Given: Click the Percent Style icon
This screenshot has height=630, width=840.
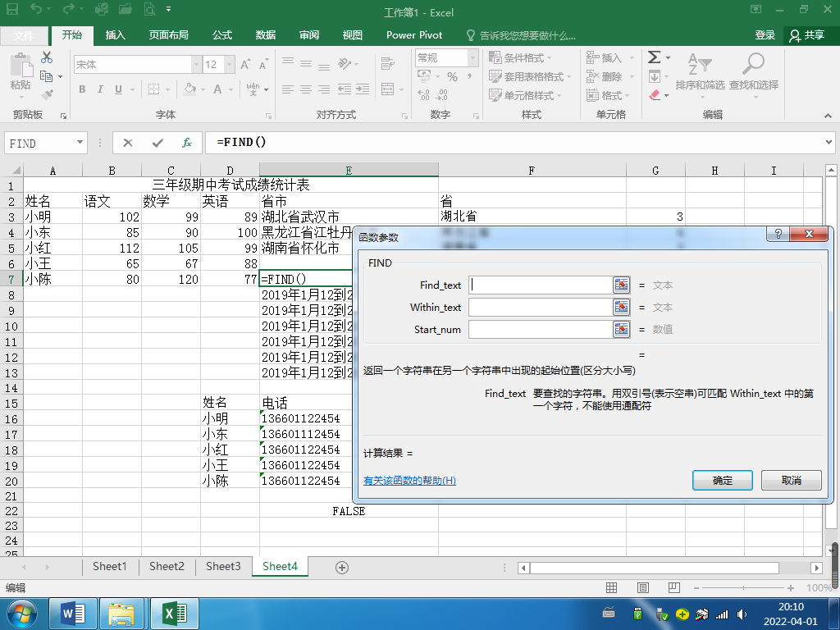Looking at the screenshot, I should click(x=452, y=77).
